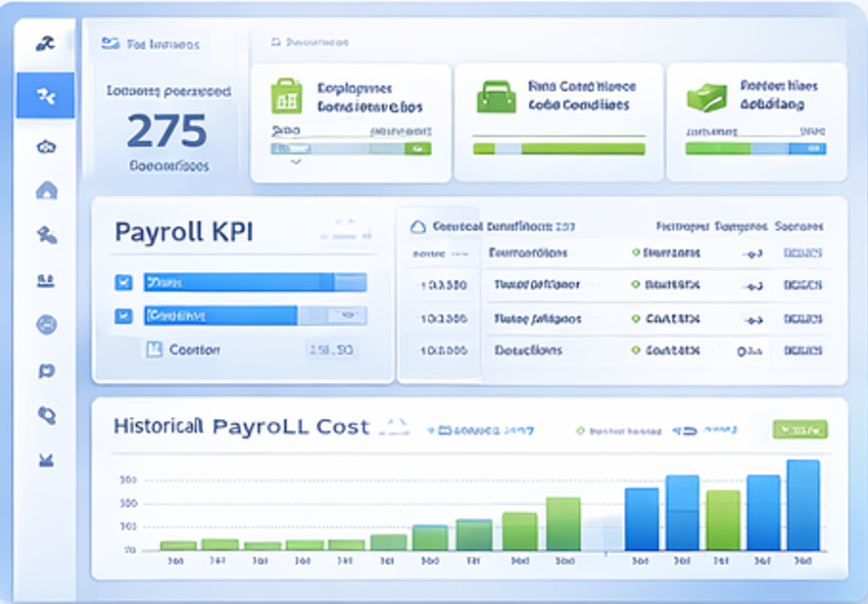868x604 pixels.
Task: Open the cloud icon on the Benefits table header
Action: [x=419, y=226]
